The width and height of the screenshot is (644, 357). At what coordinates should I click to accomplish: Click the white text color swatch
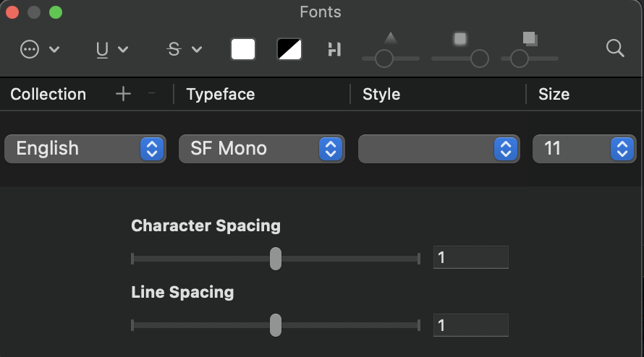243,49
